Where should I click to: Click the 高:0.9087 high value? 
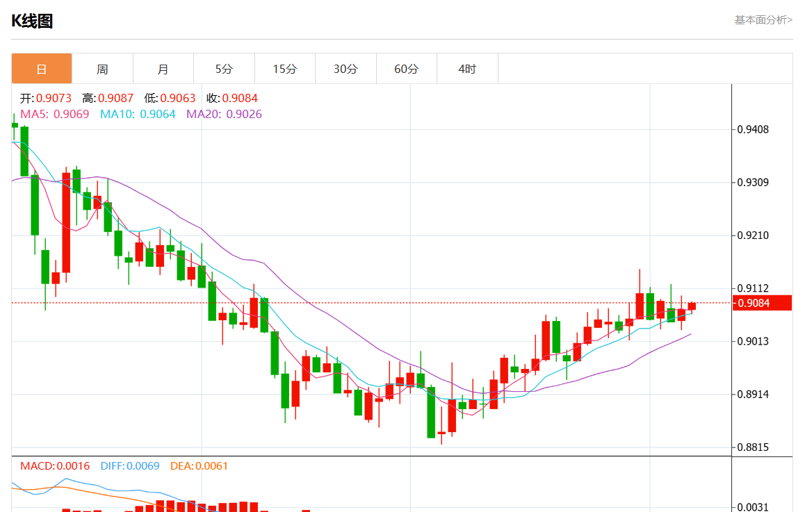(108, 98)
